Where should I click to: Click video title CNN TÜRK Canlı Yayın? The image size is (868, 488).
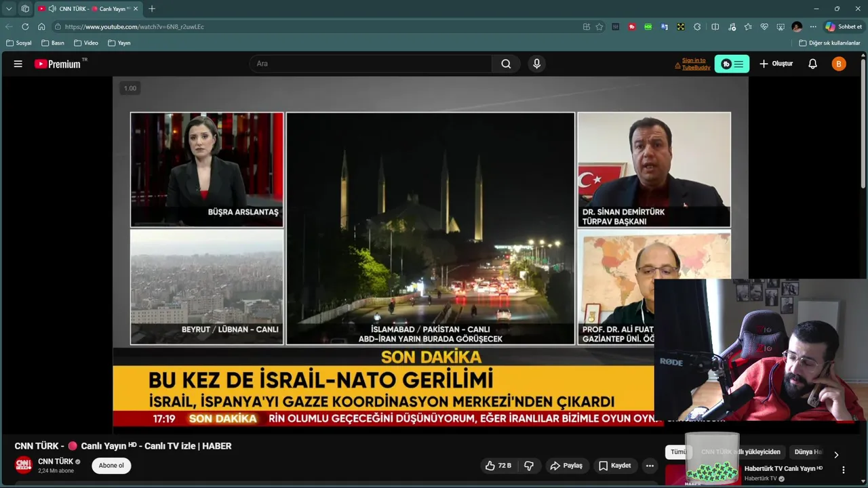coord(123,446)
